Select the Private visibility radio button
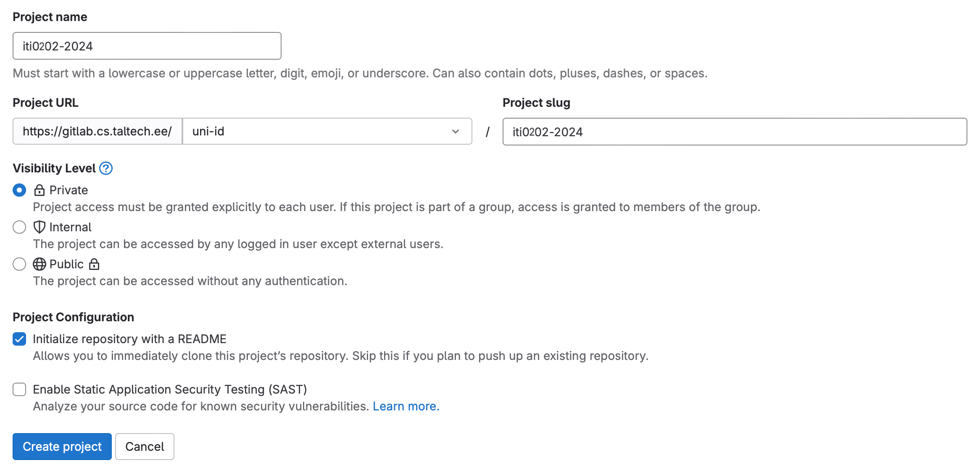 tap(19, 190)
